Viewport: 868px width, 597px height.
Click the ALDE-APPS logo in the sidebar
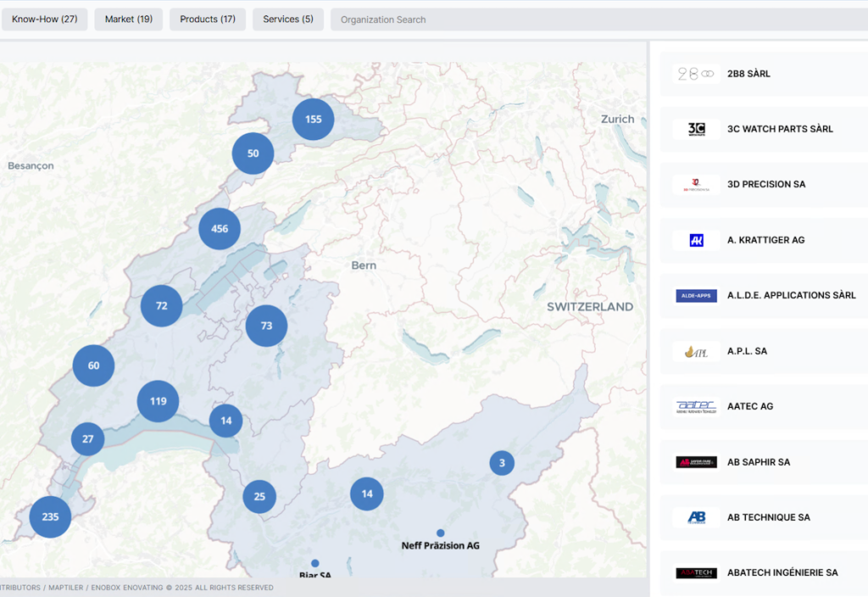(696, 295)
